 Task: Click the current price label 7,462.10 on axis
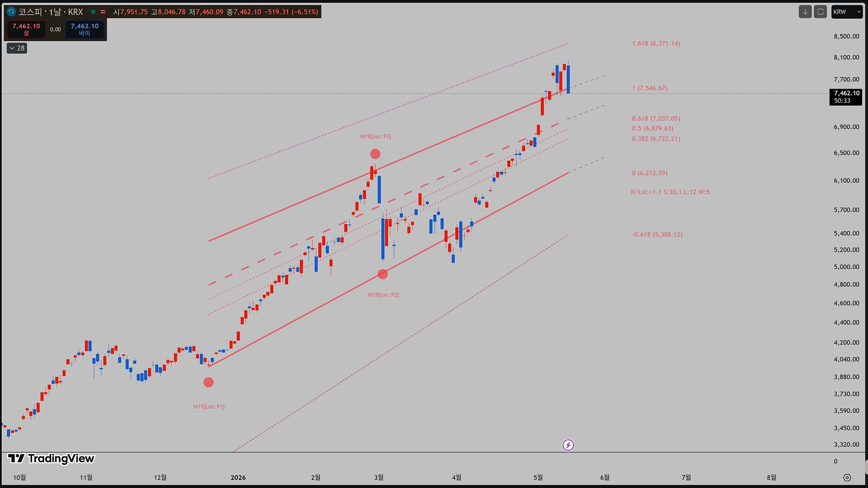coord(846,97)
